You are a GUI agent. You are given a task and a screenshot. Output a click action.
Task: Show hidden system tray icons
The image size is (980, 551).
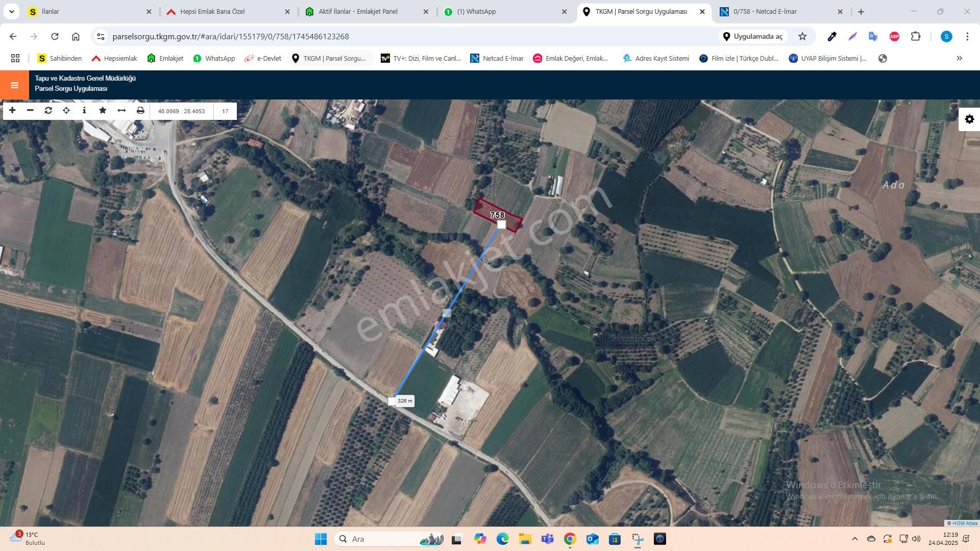(854, 539)
